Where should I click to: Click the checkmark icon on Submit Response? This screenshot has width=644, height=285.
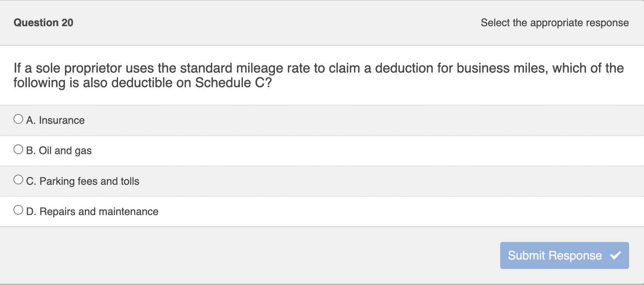point(616,255)
